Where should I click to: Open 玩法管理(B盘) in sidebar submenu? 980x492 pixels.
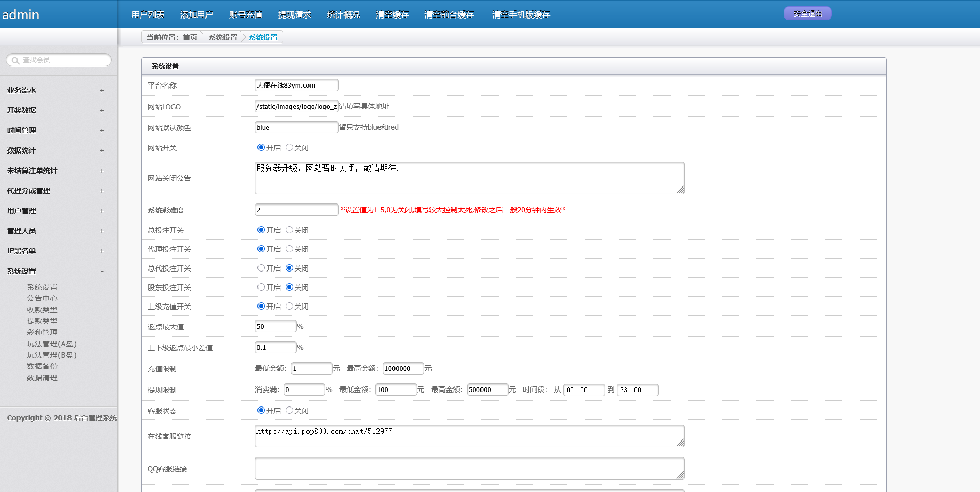[x=51, y=355]
